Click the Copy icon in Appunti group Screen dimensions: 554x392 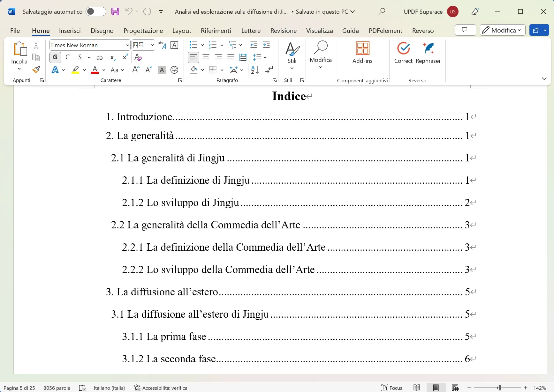point(36,57)
